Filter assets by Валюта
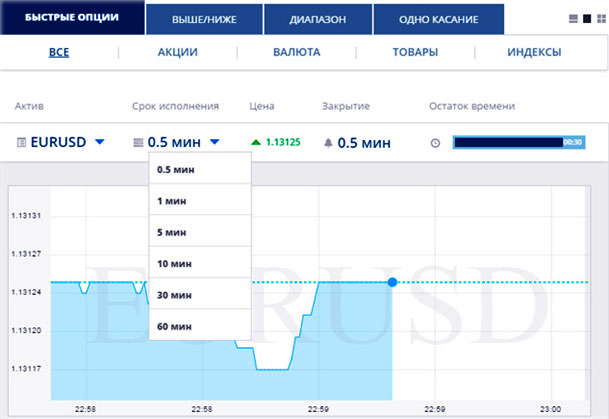The height and width of the screenshot is (419, 609). click(296, 53)
